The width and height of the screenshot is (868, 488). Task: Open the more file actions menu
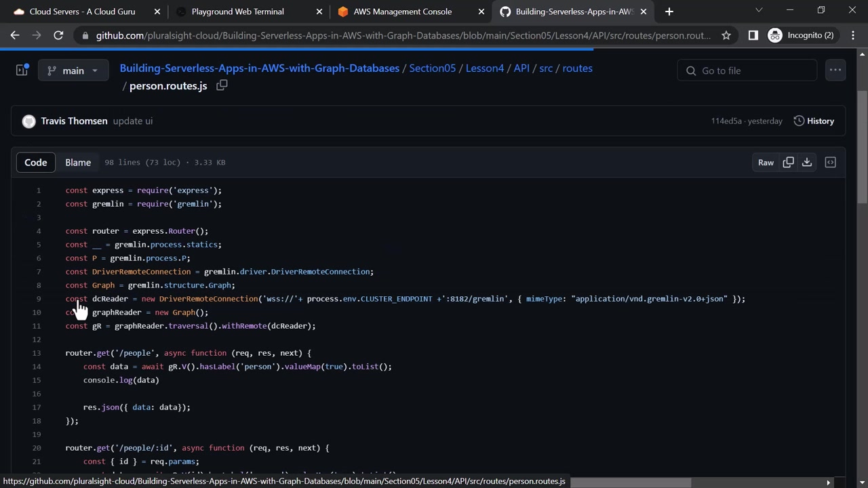pyautogui.click(x=835, y=70)
